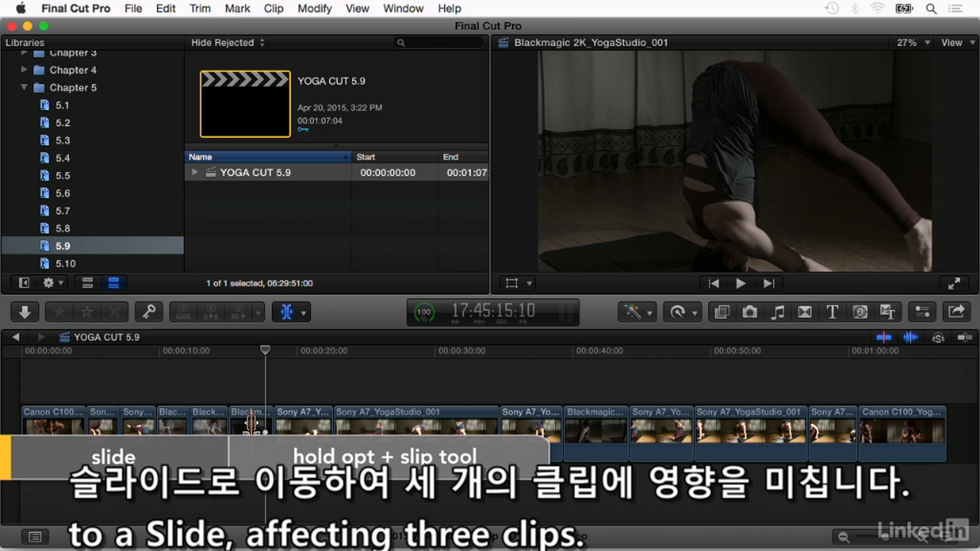Mark selection as Favorite with green star
The width and height of the screenshot is (980, 551).
[x=59, y=312]
